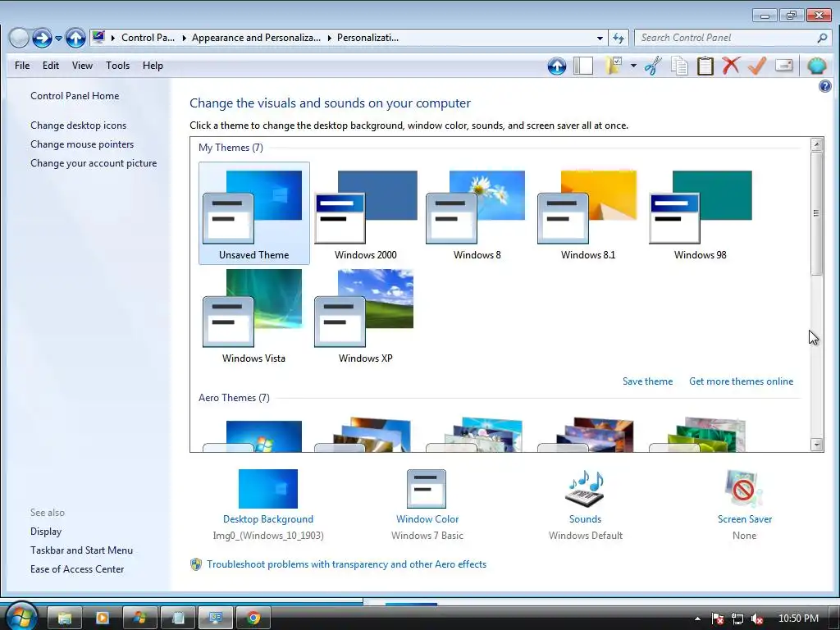Click the Refresh button in address bar
Image resolution: width=840 pixels, height=630 pixels.
(619, 38)
